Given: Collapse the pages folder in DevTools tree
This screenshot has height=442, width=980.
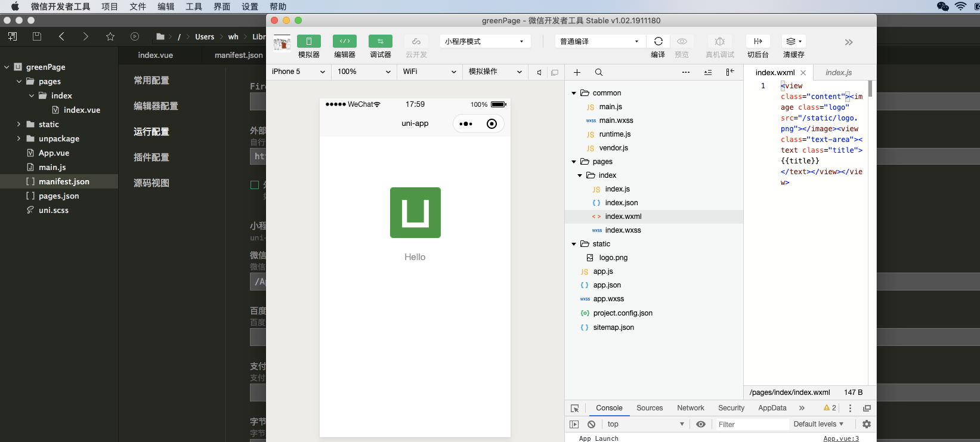Looking at the screenshot, I should [574, 162].
